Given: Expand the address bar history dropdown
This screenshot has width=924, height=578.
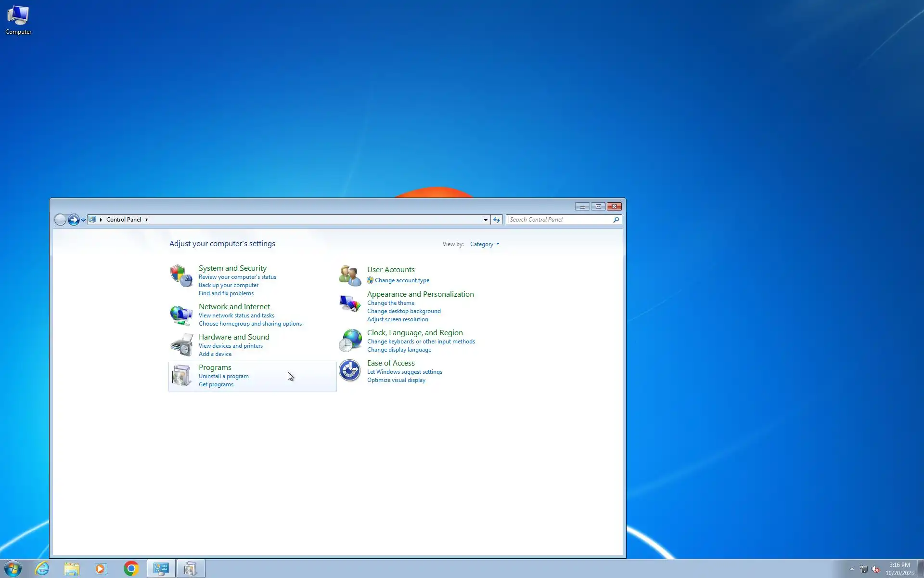Looking at the screenshot, I should click(x=486, y=220).
